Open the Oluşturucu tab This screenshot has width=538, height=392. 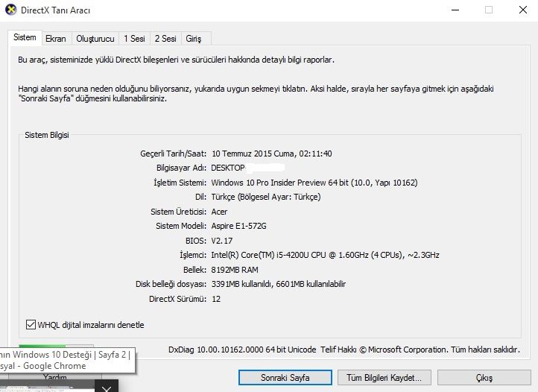[95, 39]
